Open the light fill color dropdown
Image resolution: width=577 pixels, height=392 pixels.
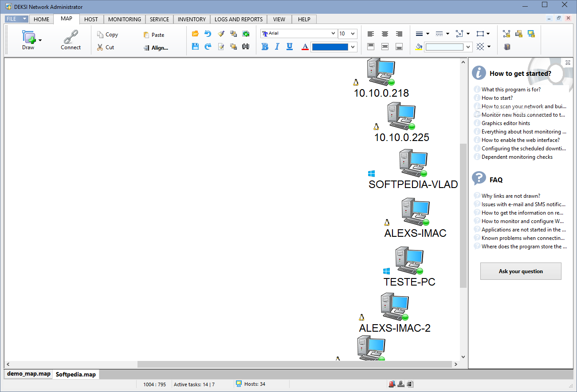[468, 47]
